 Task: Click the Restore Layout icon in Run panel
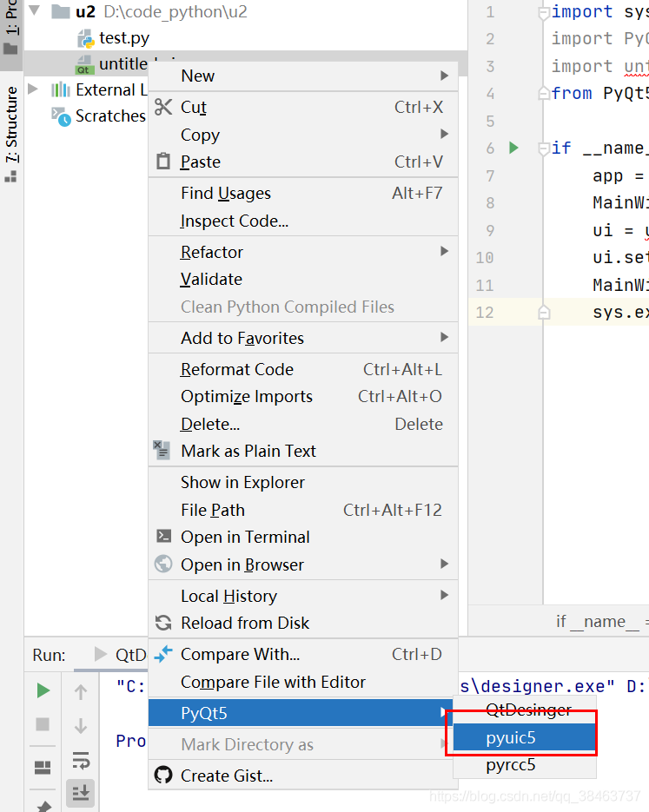click(43, 768)
